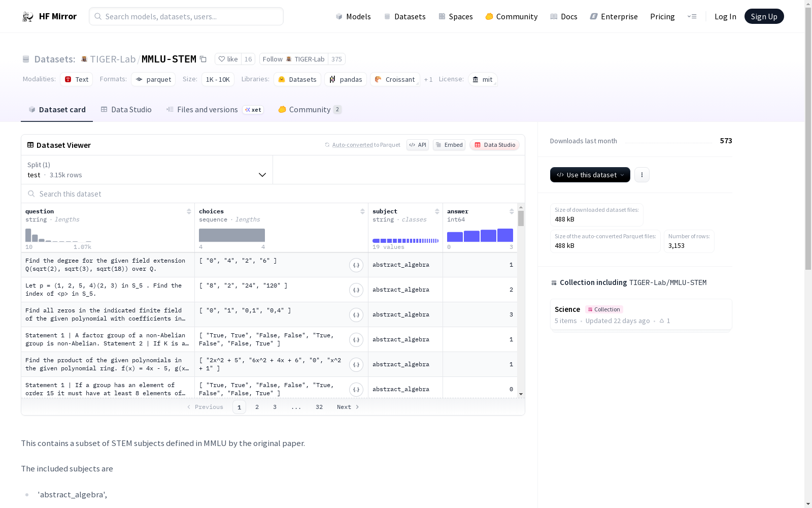The image size is (812, 508).
Task: Click the table scrollbar up arrow
Action: [x=521, y=207]
